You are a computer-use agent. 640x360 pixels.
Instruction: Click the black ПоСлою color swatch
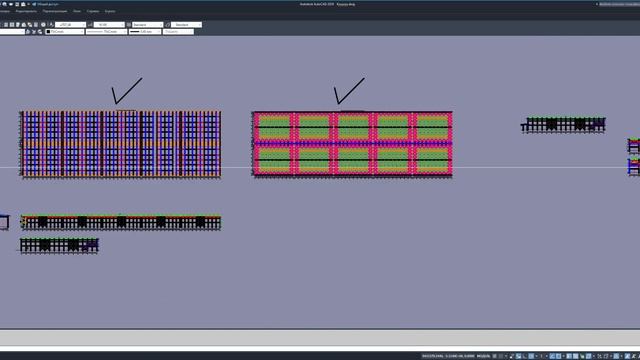click(x=49, y=31)
